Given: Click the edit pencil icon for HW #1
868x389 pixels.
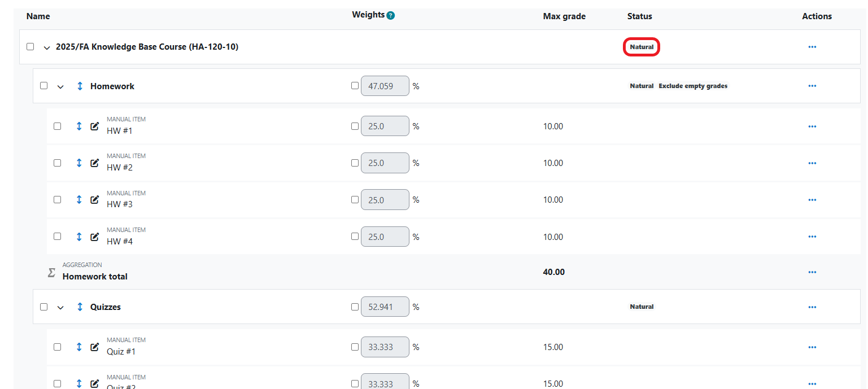Looking at the screenshot, I should click(95, 126).
